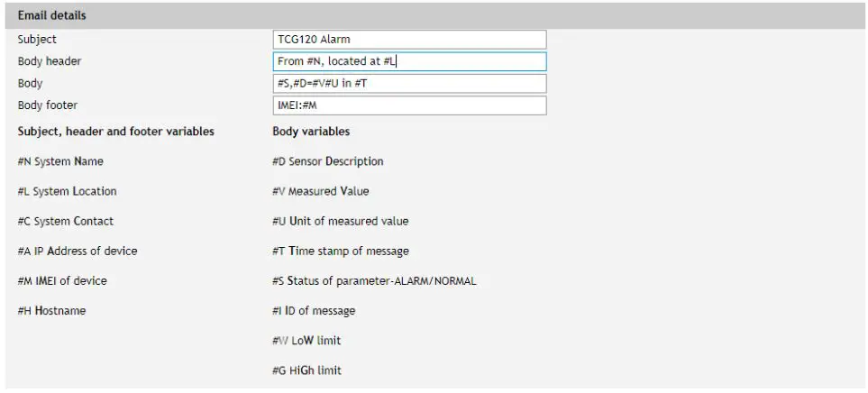Click the Subject, header and footer variables heading

pyautogui.click(x=116, y=132)
